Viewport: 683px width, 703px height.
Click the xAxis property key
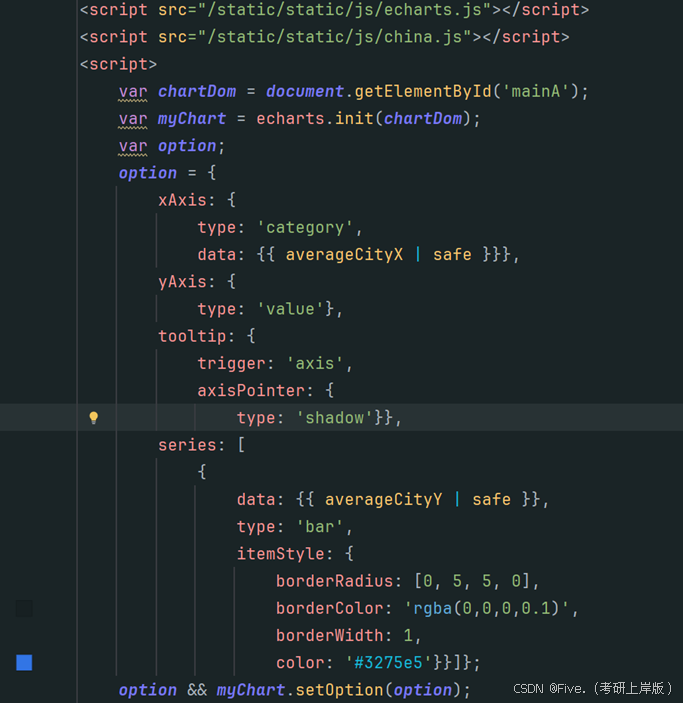click(182, 200)
